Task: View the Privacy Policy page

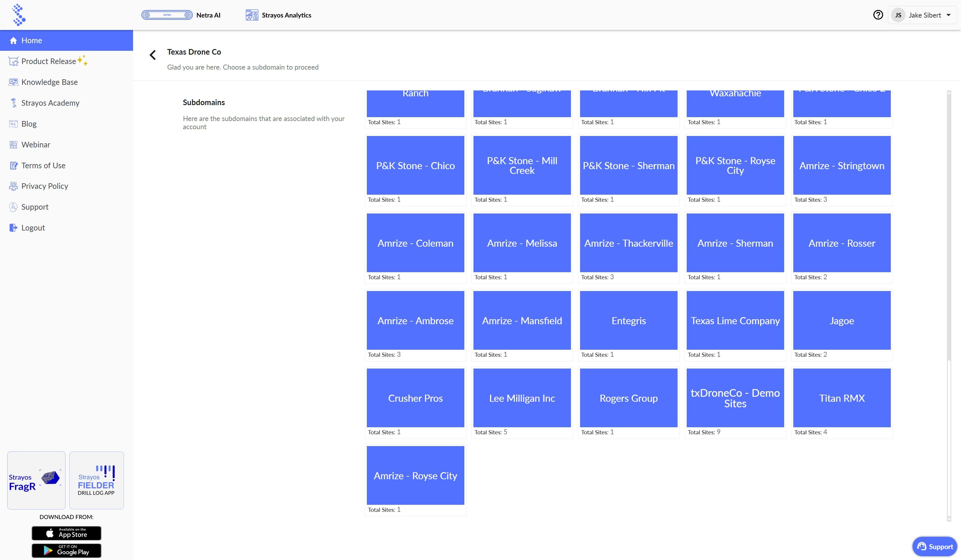Action: click(x=66, y=186)
